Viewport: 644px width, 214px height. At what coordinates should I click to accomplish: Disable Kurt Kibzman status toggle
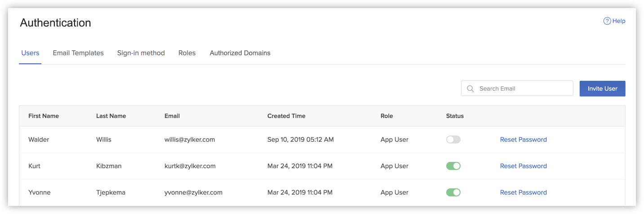[x=453, y=166]
